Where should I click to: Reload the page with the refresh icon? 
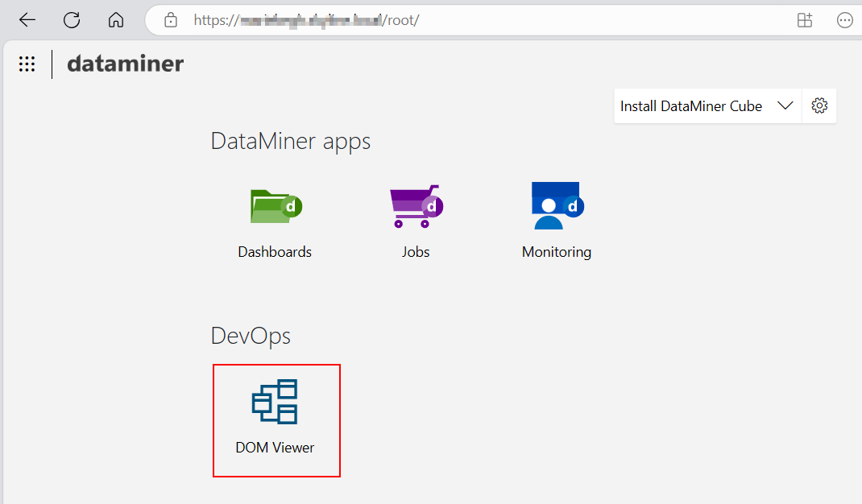(72, 20)
